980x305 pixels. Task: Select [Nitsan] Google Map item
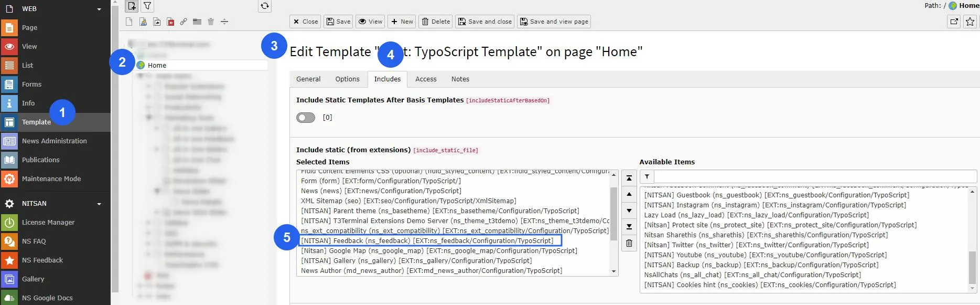pyautogui.click(x=439, y=251)
